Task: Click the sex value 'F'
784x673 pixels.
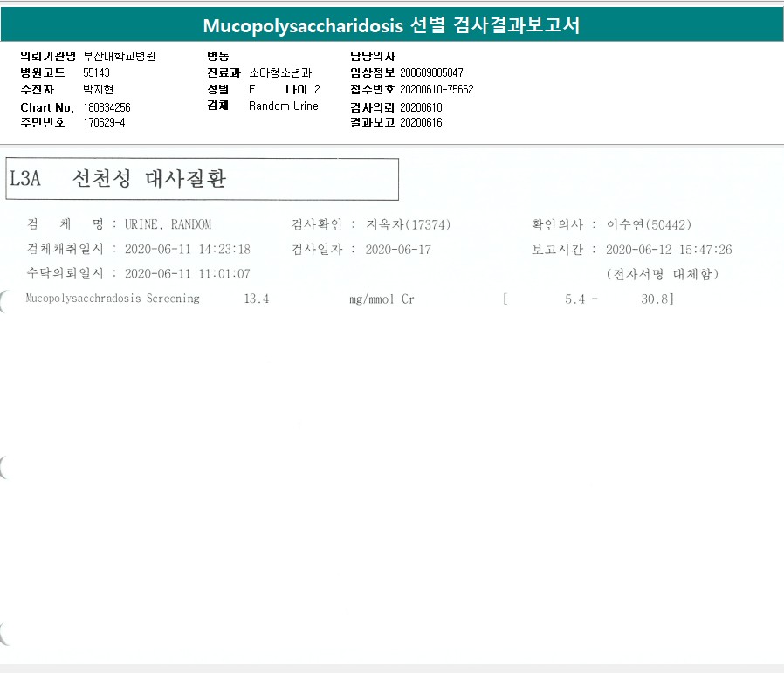Action: [252, 89]
